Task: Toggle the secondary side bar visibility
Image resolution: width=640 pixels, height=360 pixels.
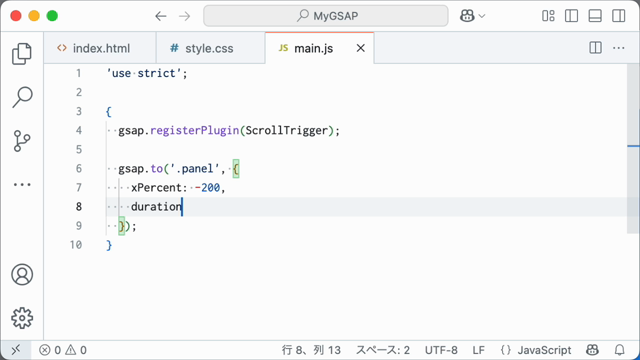Action: point(619,16)
